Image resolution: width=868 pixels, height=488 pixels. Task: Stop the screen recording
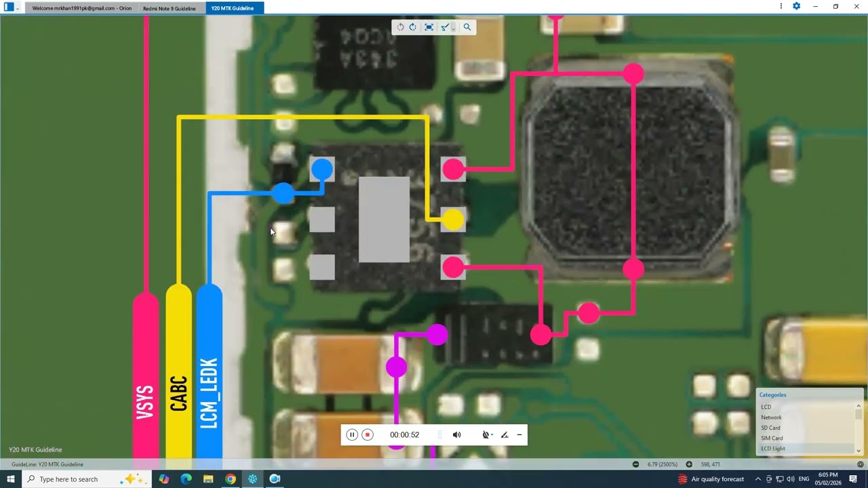pos(368,435)
